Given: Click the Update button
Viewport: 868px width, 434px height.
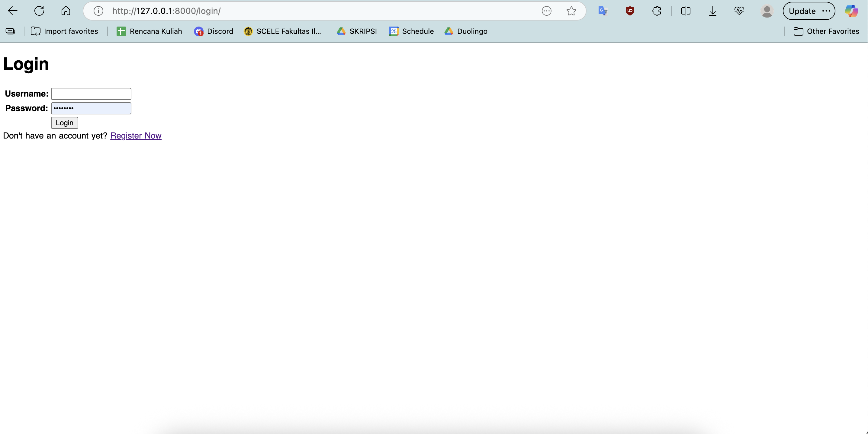Looking at the screenshot, I should (802, 11).
